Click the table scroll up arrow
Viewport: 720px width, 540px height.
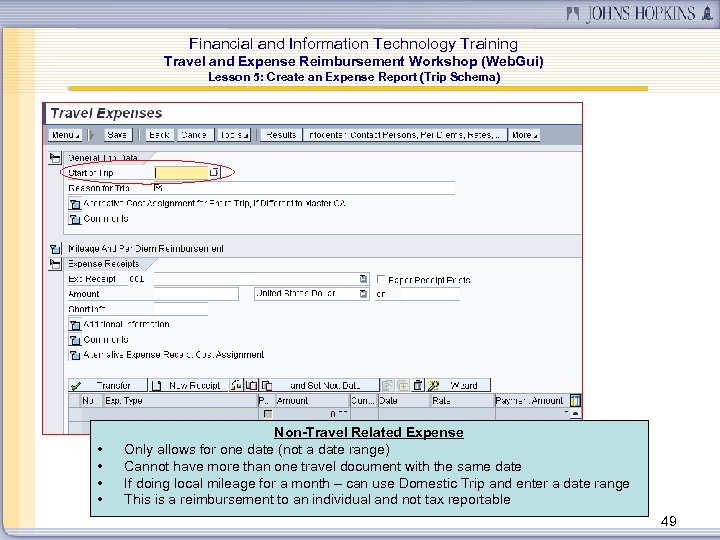(x=575, y=414)
